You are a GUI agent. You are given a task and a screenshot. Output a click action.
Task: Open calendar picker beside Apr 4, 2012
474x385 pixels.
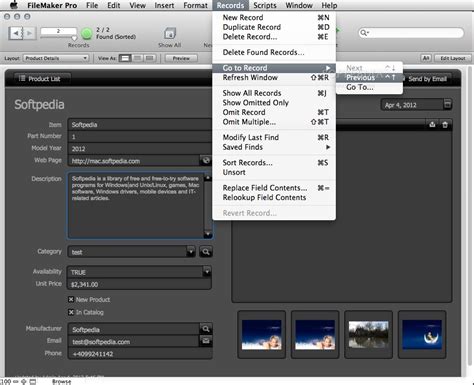coord(447,104)
